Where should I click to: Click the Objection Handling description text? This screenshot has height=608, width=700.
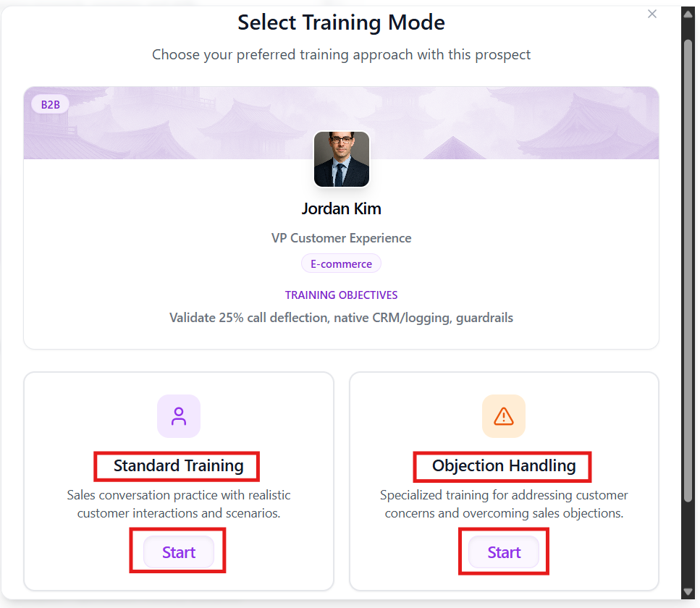(504, 504)
